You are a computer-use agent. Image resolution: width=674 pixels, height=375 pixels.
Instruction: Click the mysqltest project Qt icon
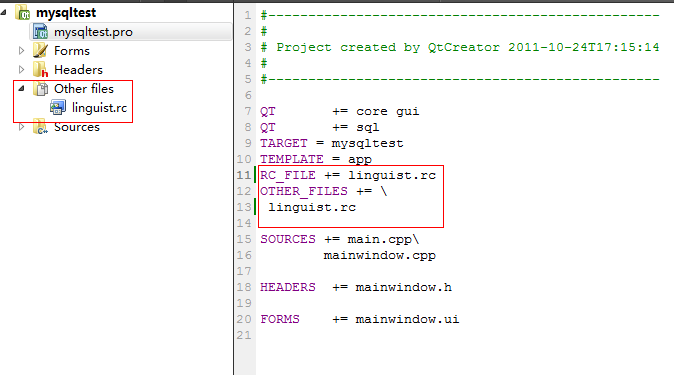(x=23, y=12)
